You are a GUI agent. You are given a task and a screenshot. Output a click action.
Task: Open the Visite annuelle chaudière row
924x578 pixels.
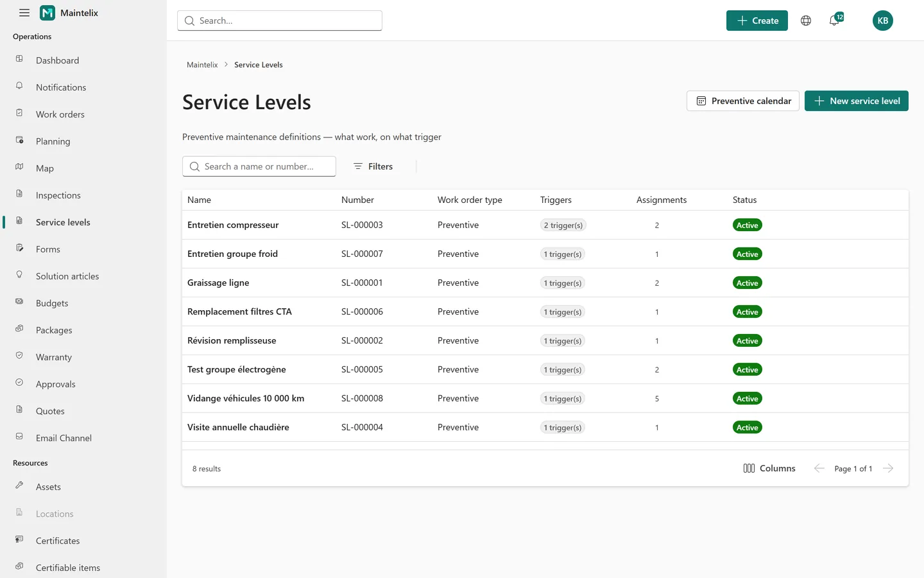coord(545,427)
